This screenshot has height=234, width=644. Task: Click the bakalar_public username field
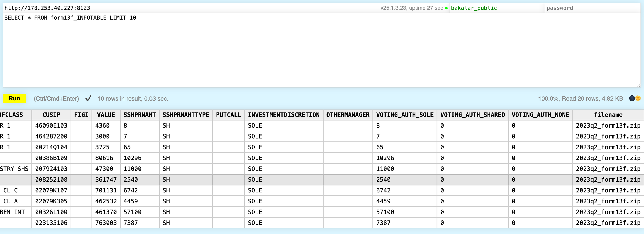point(496,8)
